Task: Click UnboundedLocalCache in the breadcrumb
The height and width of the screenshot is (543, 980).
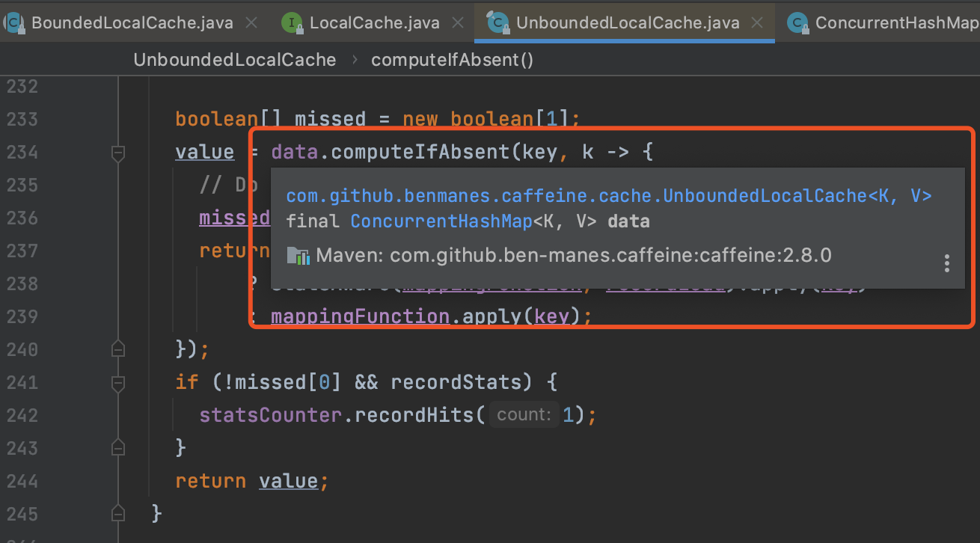Action: click(x=235, y=60)
